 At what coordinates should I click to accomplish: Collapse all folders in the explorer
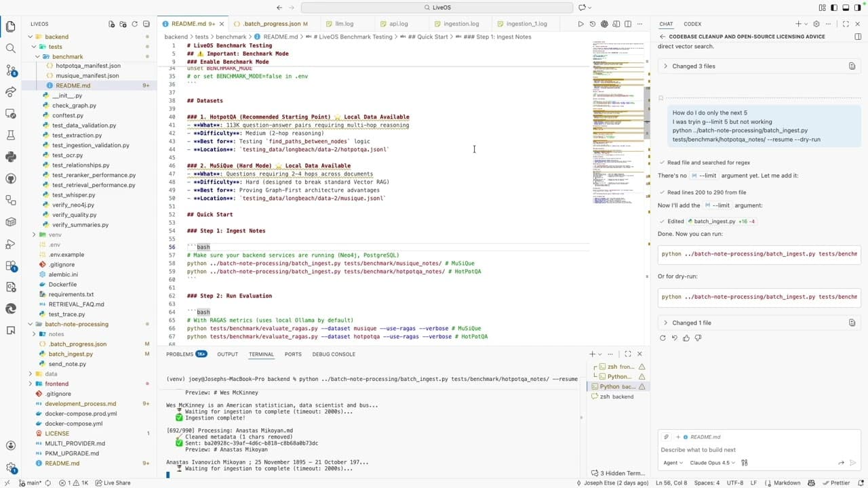point(146,24)
